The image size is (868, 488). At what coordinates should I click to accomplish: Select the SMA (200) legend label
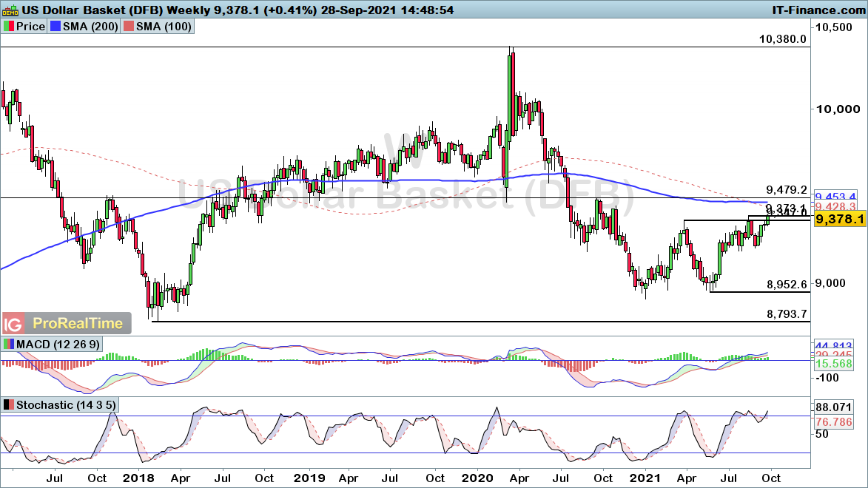pyautogui.click(x=90, y=27)
